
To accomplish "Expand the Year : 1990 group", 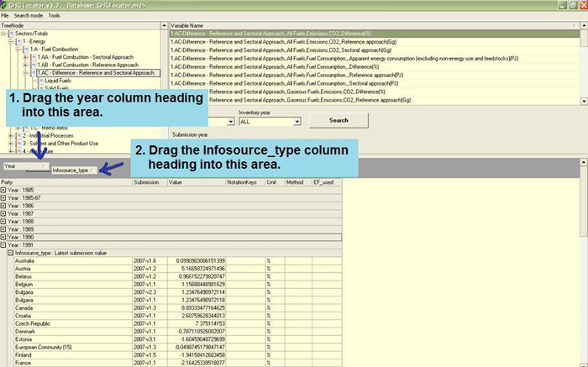I will tap(3, 237).
